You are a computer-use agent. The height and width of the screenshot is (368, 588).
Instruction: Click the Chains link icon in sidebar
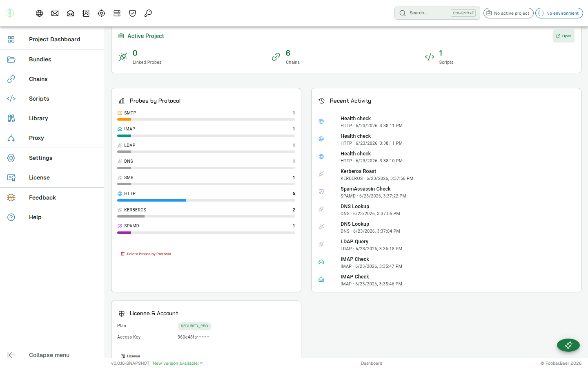[11, 79]
